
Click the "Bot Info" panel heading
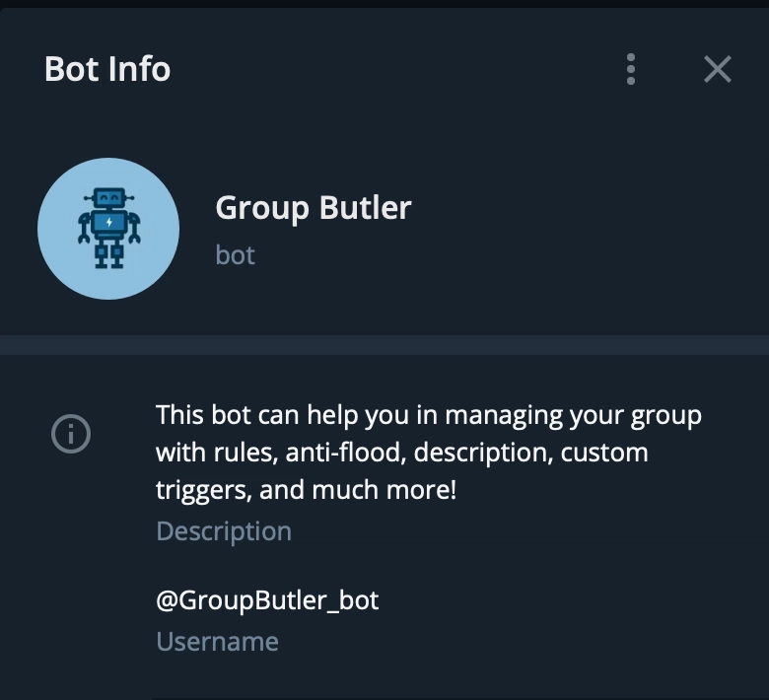pos(107,69)
